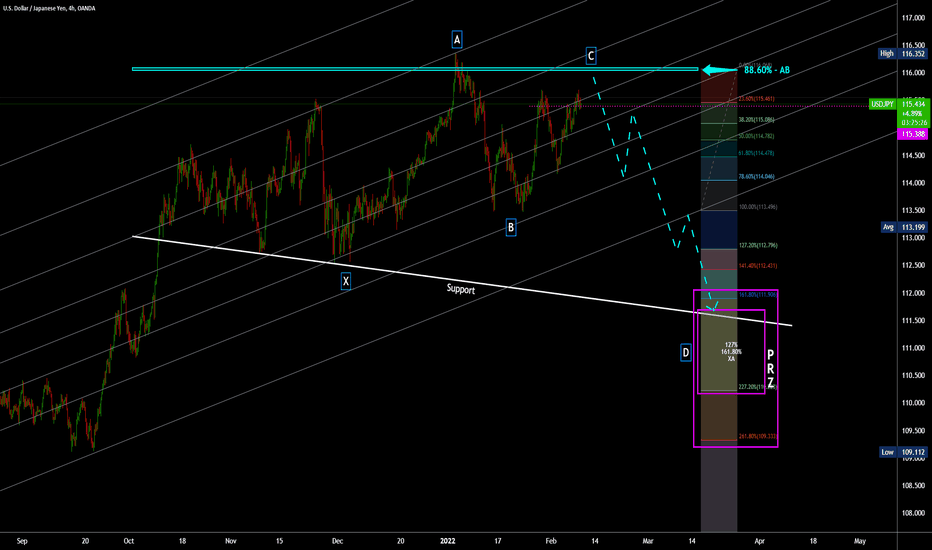
Task: Click the 61.80%(114.478) Fibonacci level
Action: (756, 153)
